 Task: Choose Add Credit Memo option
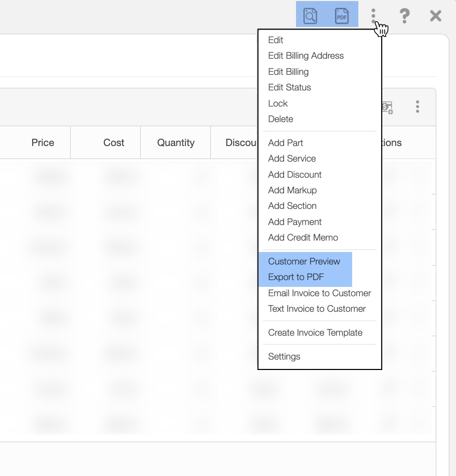point(303,237)
